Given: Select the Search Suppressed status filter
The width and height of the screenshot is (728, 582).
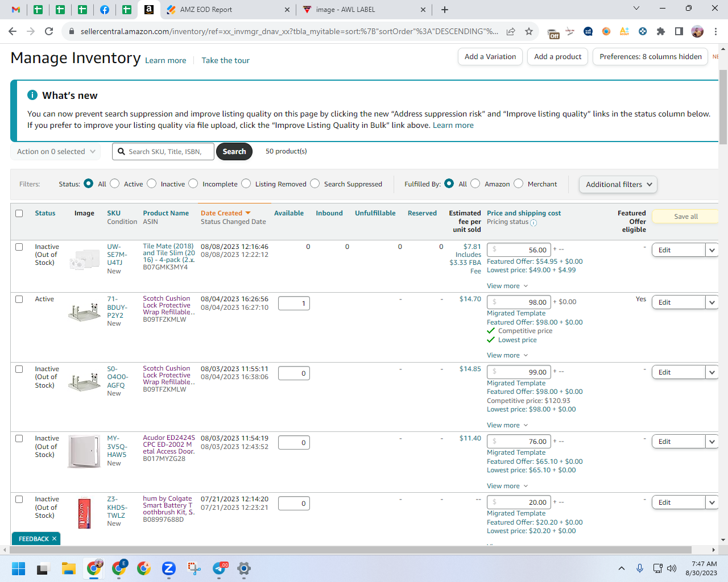Looking at the screenshot, I should tap(315, 184).
